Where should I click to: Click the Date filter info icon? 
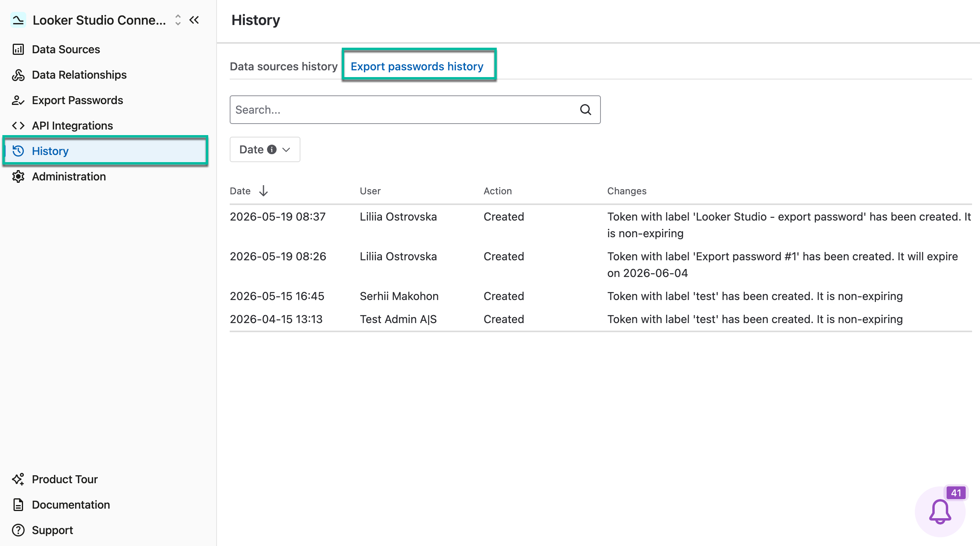coord(272,149)
